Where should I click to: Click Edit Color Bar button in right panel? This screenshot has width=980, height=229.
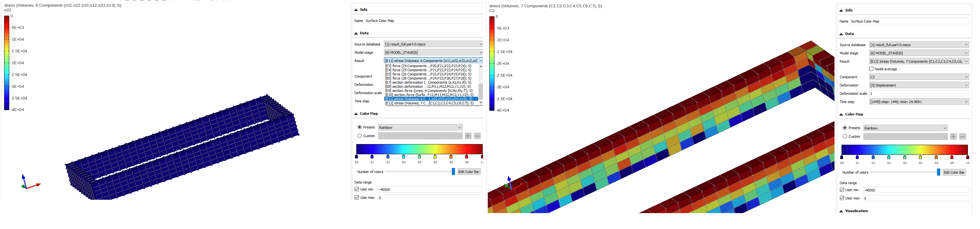[954, 172]
